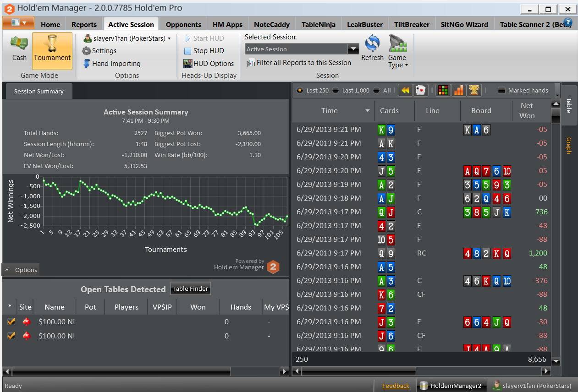
Task: Select Cash game mode icon
Action: (19, 44)
